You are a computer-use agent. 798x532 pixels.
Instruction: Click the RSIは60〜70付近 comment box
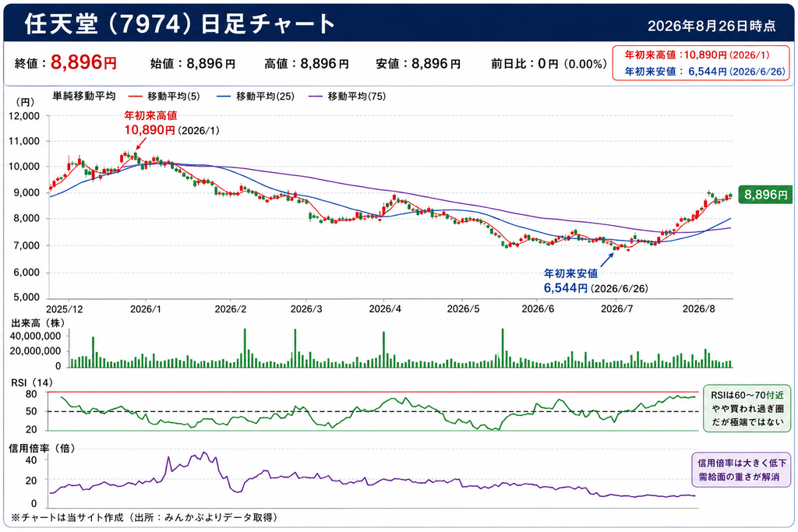(747, 408)
